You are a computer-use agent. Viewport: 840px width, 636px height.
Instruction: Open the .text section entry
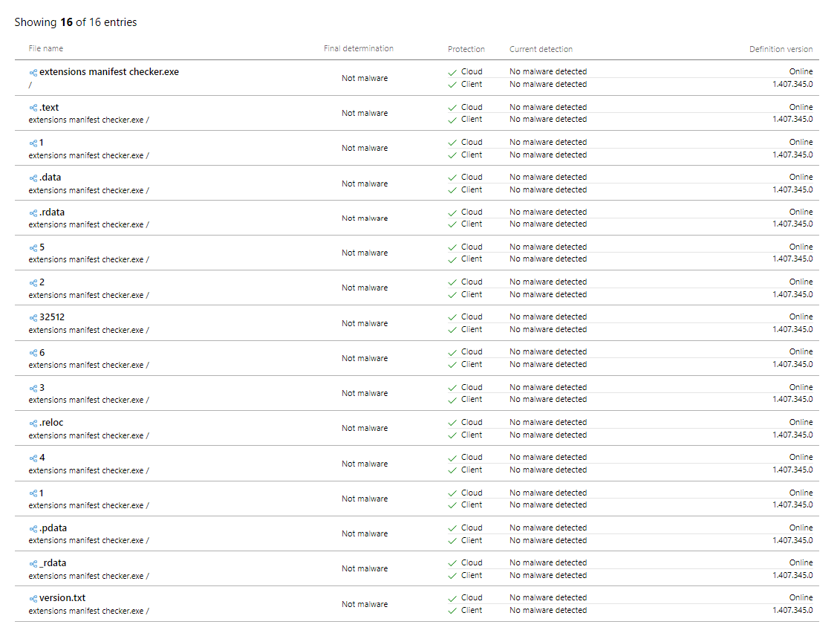[49, 107]
